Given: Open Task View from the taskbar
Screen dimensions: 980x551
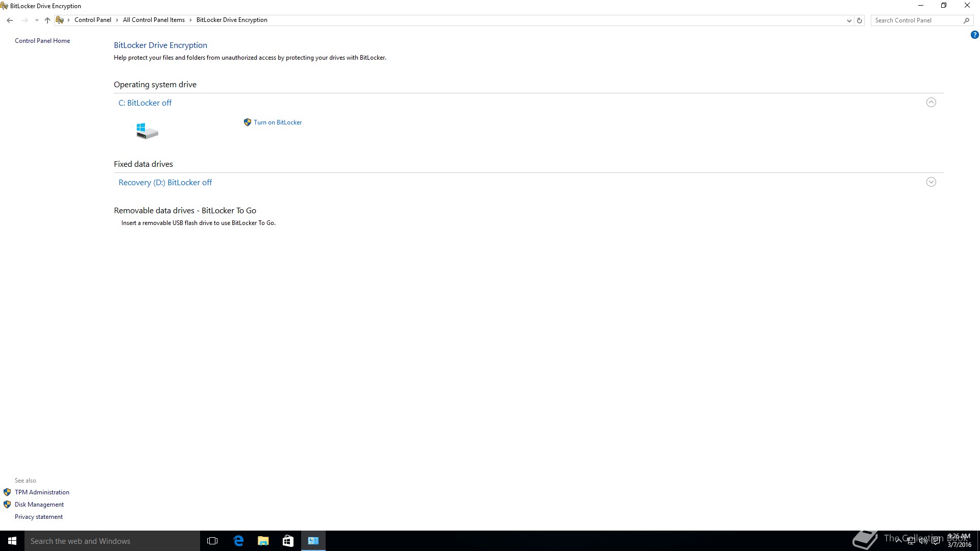Looking at the screenshot, I should 212,541.
